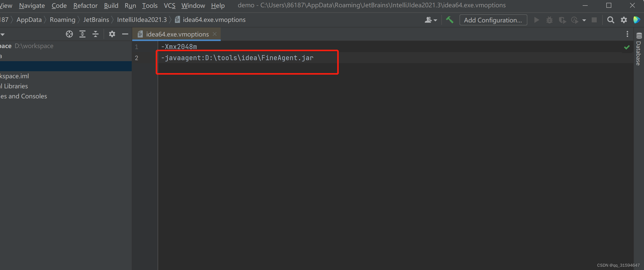Click the AppData breadcrumb
Image resolution: width=644 pixels, height=270 pixels.
29,20
